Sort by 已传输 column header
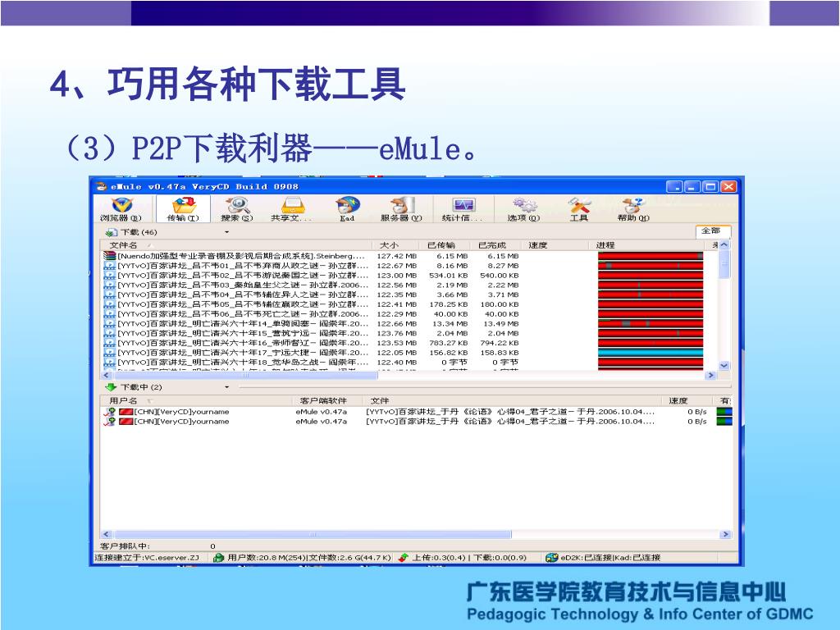This screenshot has height=630, width=840. pos(445,245)
